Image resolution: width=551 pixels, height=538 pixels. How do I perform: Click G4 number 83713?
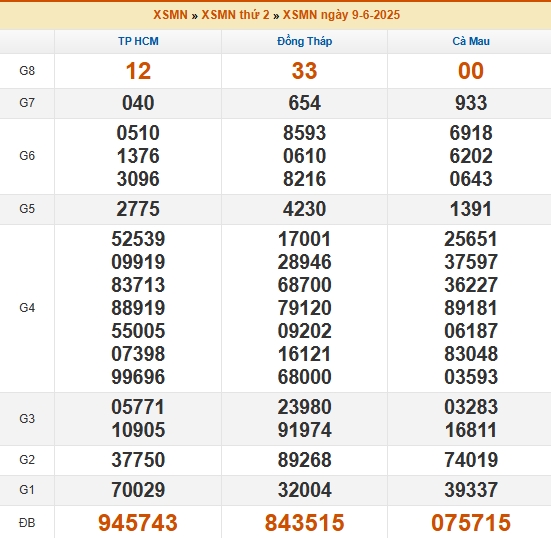tap(138, 285)
